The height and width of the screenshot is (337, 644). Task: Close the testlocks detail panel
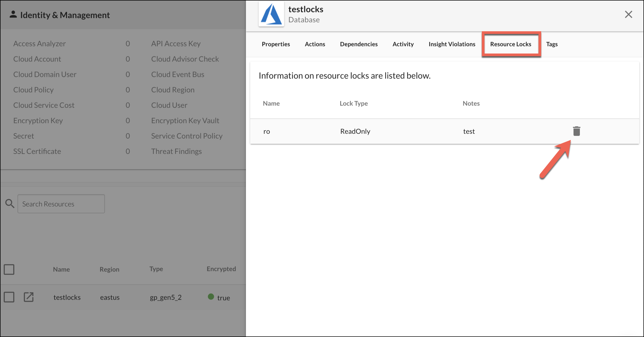[628, 14]
